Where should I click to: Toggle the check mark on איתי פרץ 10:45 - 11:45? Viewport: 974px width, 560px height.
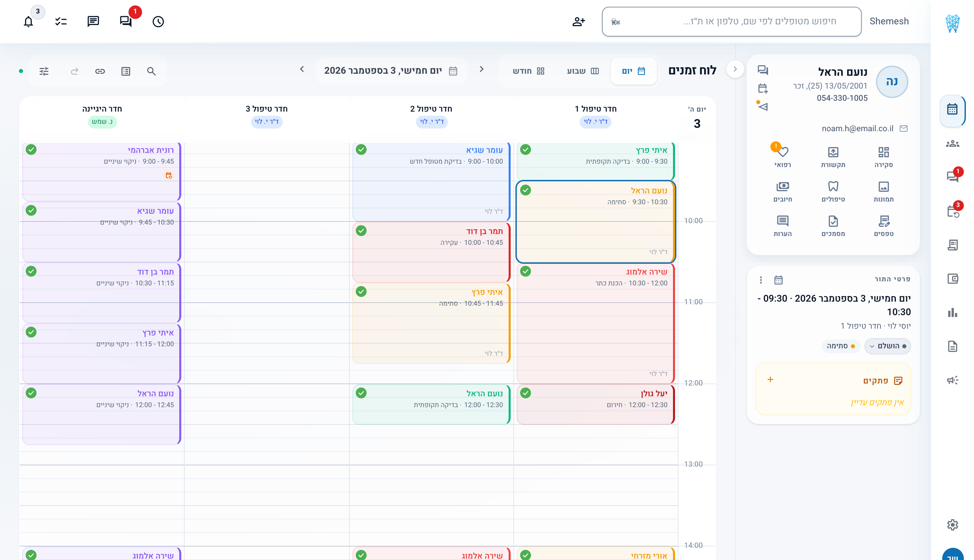click(x=361, y=291)
